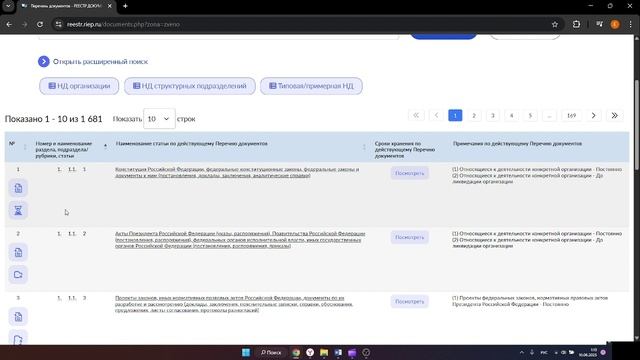Click the Показано 1 - 10 из 1 681 text
The height and width of the screenshot is (360, 640).
(x=53, y=119)
